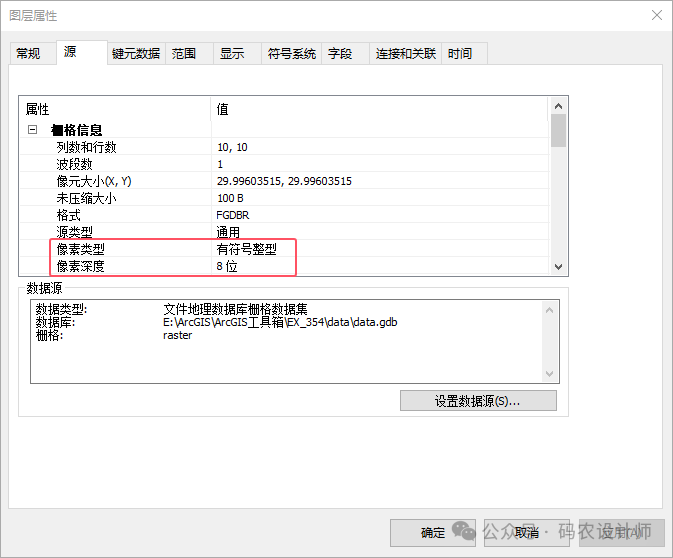Collapse the 栅格信息 group

(32, 130)
